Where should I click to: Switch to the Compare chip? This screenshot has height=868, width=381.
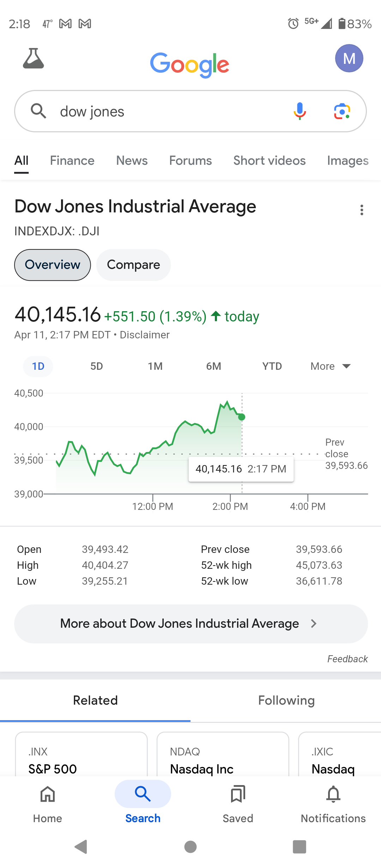click(x=133, y=265)
